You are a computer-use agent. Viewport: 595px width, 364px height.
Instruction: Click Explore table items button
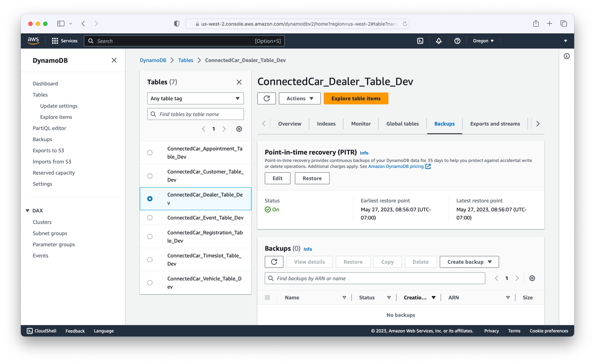point(356,98)
